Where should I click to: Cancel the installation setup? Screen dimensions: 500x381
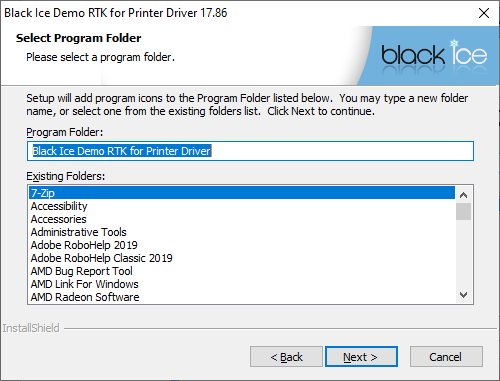pos(446,357)
